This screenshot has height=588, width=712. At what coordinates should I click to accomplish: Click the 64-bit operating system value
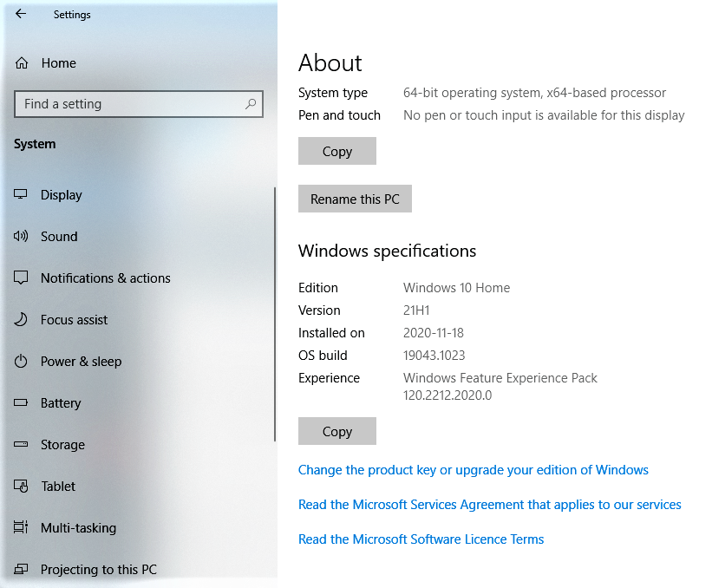point(534,93)
